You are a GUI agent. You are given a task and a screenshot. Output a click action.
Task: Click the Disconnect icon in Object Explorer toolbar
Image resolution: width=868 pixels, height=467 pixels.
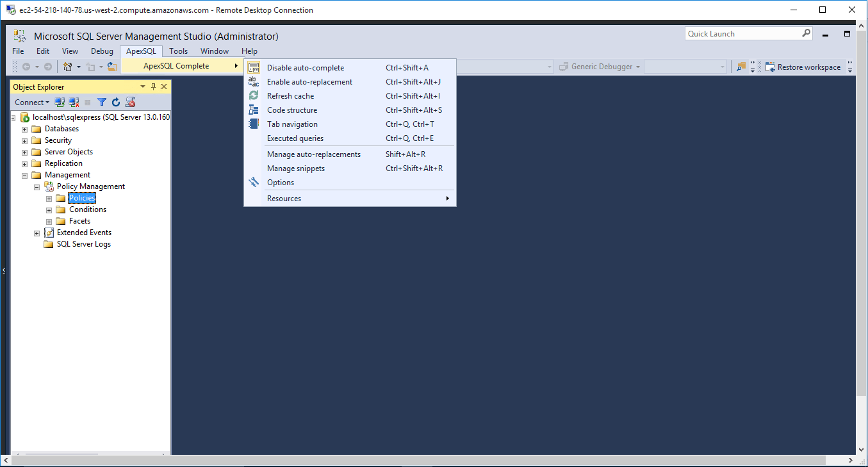(x=74, y=102)
